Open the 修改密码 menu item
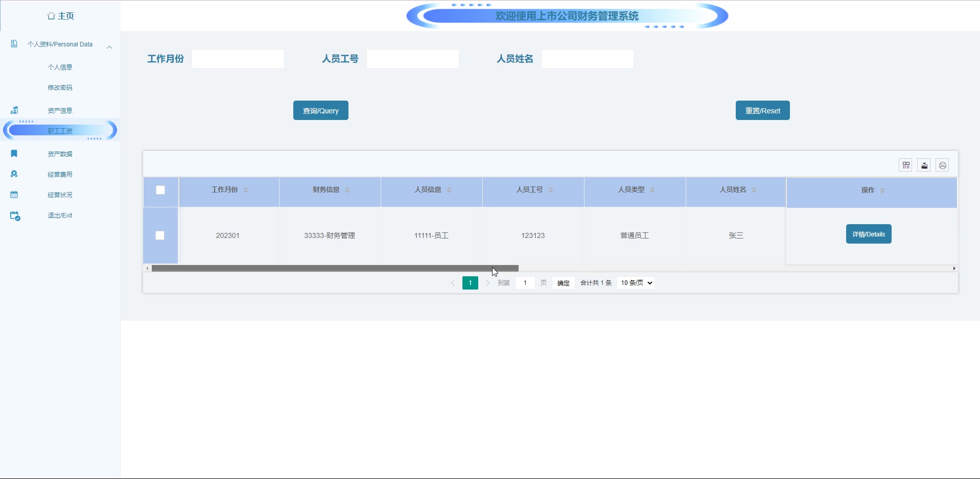The image size is (980, 479). pyautogui.click(x=60, y=88)
